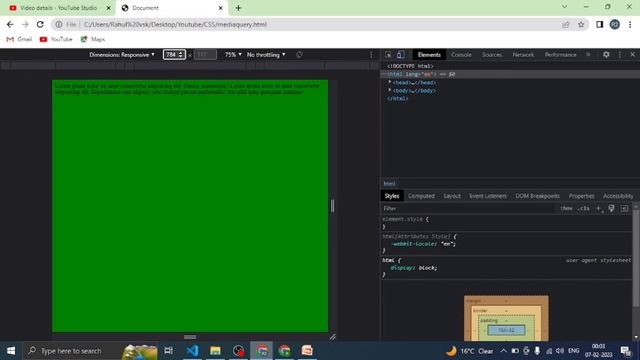
Task: Toggle computed styles sidebar pane
Action: click(x=624, y=209)
